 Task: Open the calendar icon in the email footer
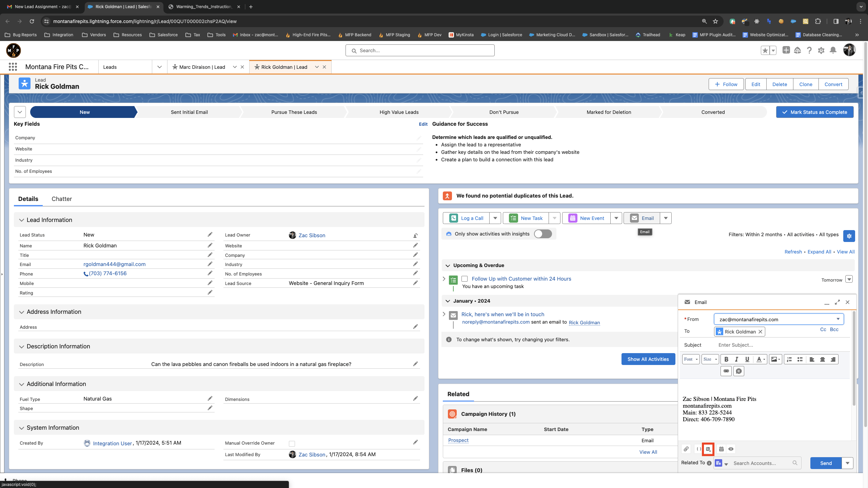click(x=721, y=449)
